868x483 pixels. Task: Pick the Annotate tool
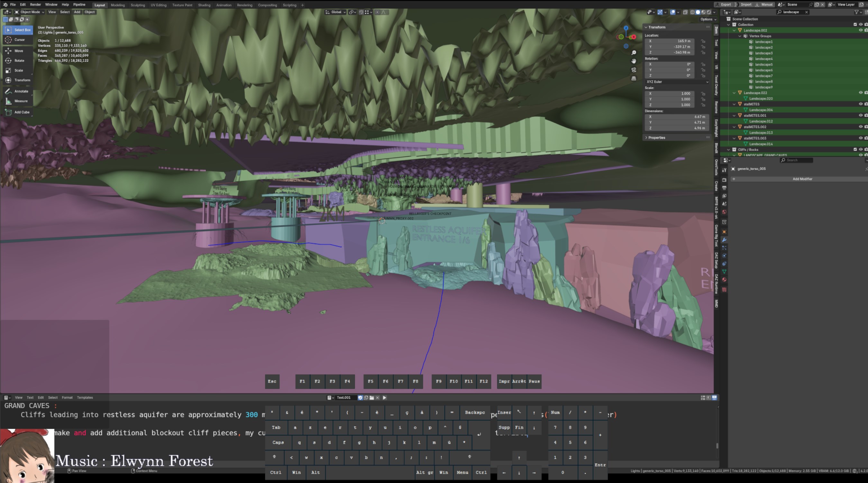click(18, 91)
